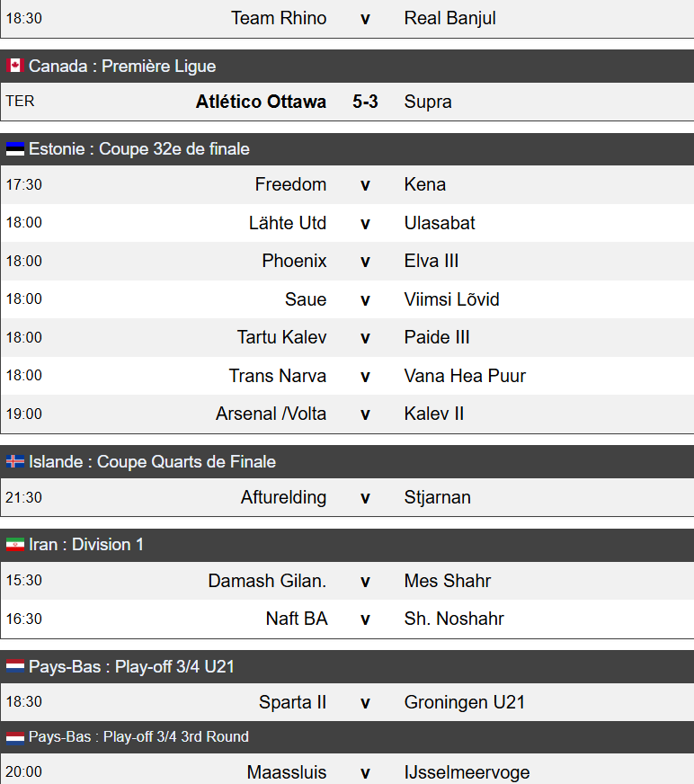The width and height of the screenshot is (694, 784).
Task: Click Netherlands flag beside 3rd Round header
Action: point(15,737)
